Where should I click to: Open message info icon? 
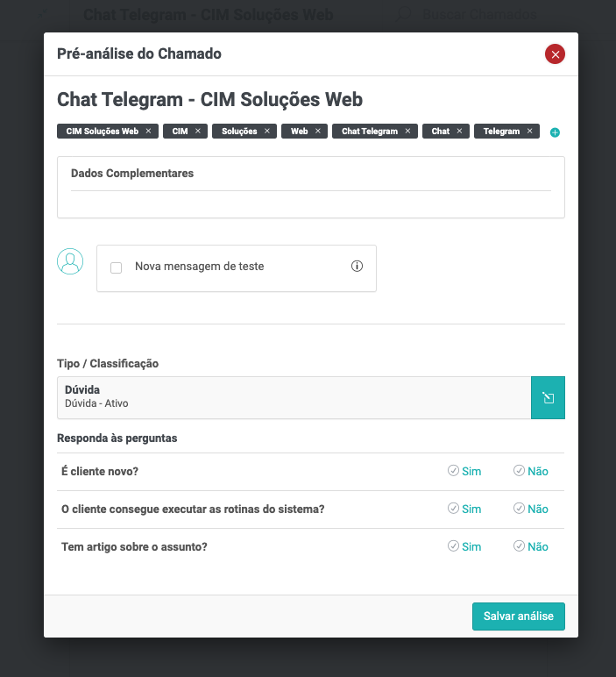(357, 267)
